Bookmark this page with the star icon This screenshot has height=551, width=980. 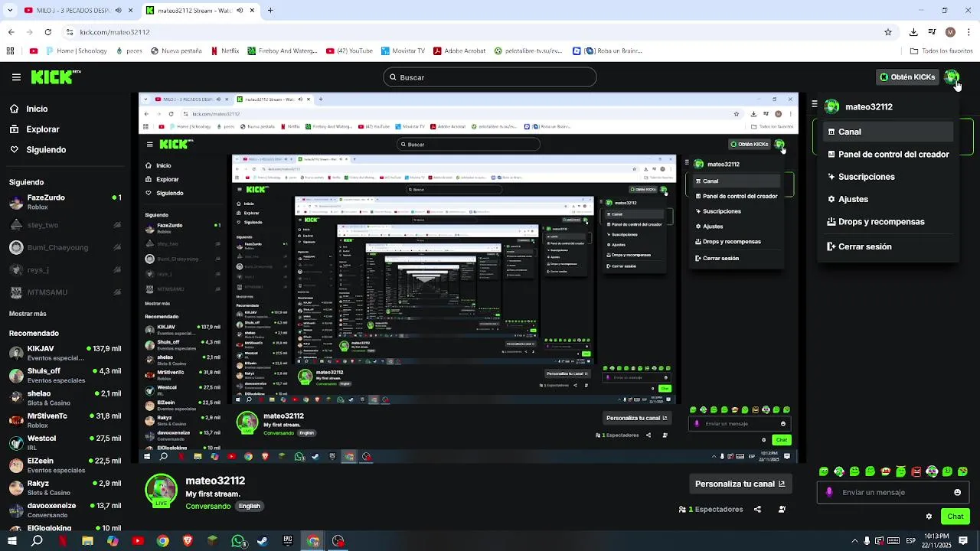click(888, 32)
